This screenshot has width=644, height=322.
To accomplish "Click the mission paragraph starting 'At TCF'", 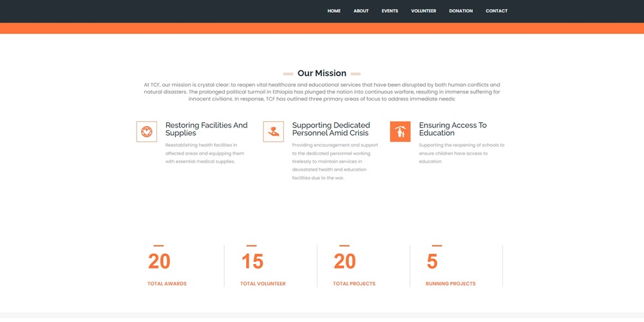I will coord(322,92).
